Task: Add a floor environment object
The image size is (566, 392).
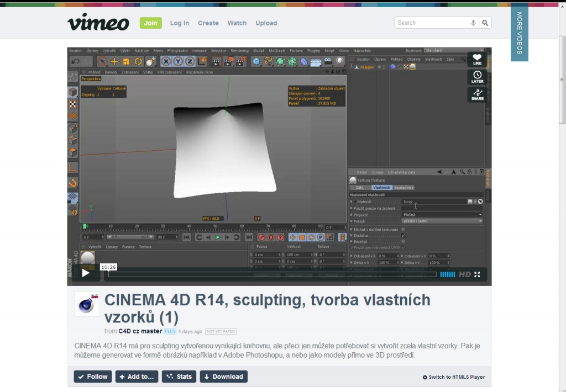Action: point(316,62)
